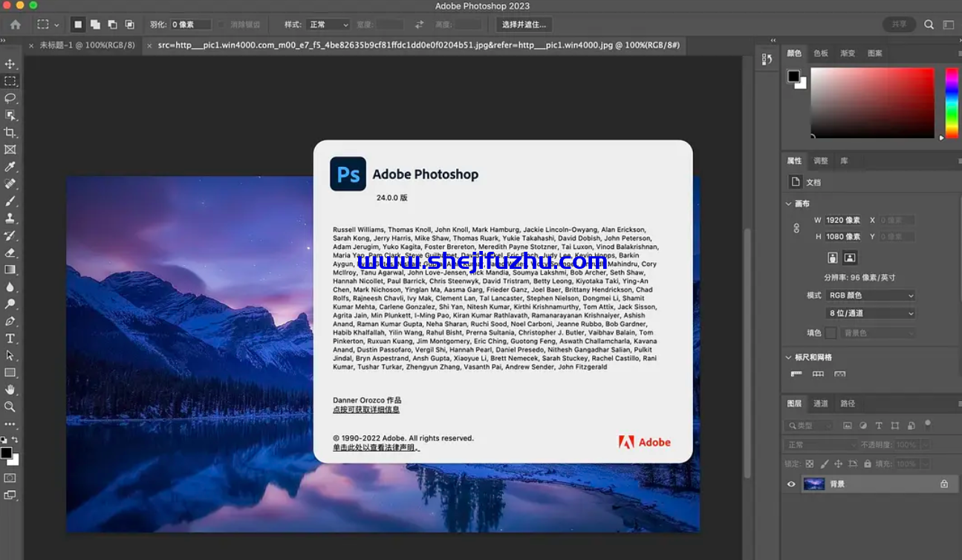
Task: Select the Clone Stamp tool
Action: tap(10, 218)
